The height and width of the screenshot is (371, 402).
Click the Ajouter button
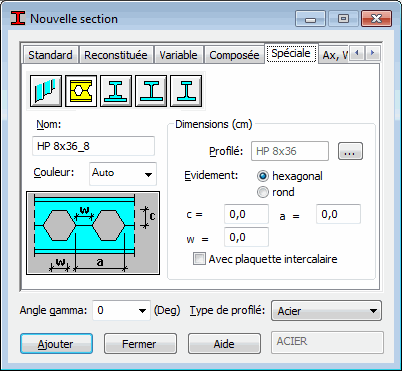(x=56, y=344)
